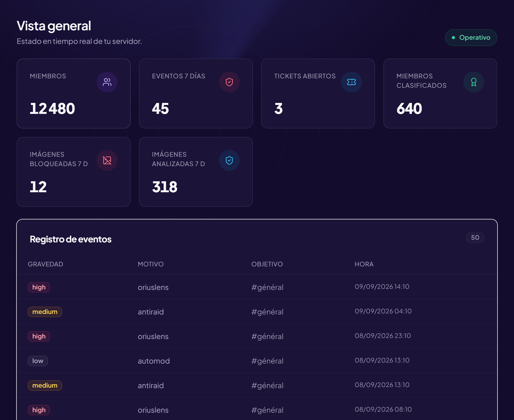Select the Imágenes bloqueadas value 12
Viewport: 514px width, 420px height.
38,187
